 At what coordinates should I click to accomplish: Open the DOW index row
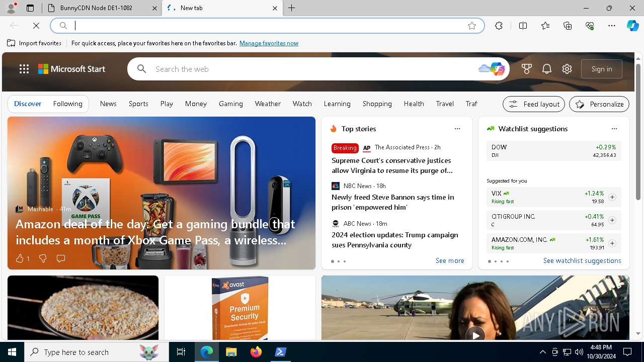[x=554, y=151]
